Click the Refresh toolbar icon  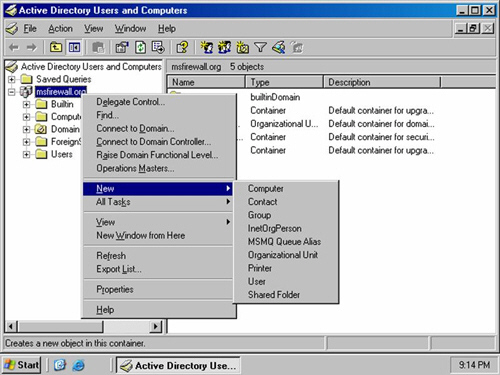[140, 47]
